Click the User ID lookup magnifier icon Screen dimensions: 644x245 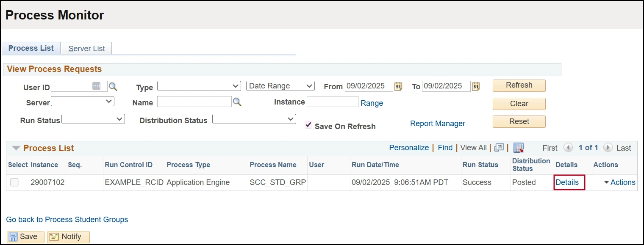coord(113,87)
